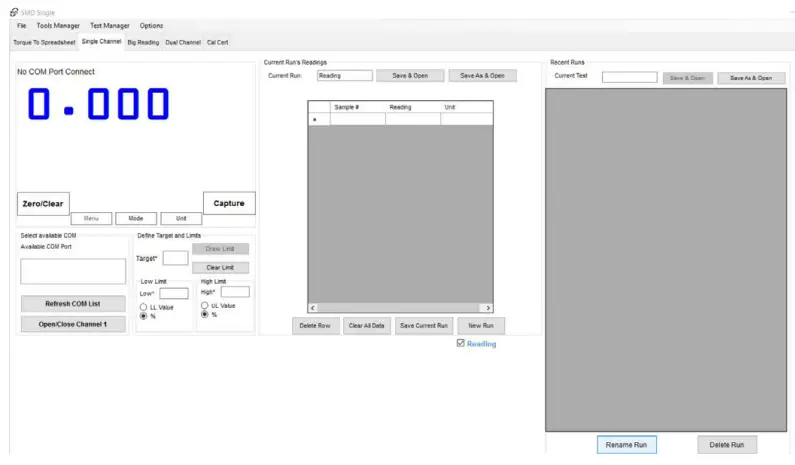
Task: Click the Capture button
Action: coord(229,203)
